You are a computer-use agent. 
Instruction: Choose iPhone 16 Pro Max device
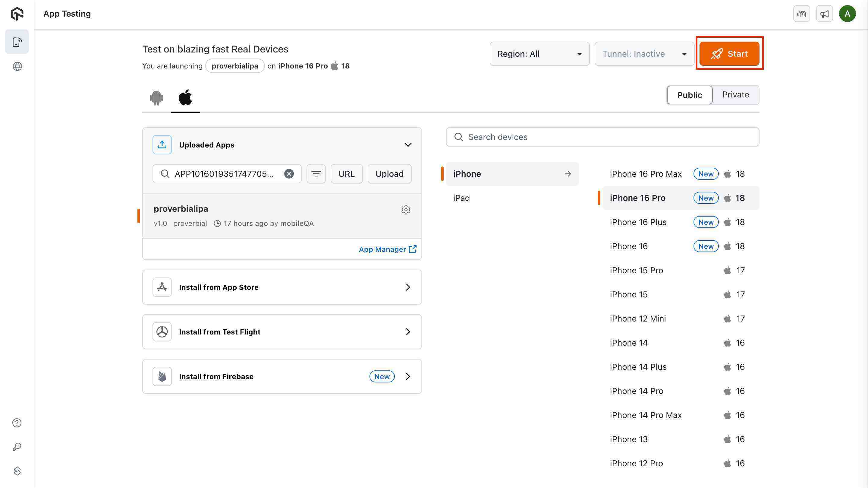pos(681,174)
